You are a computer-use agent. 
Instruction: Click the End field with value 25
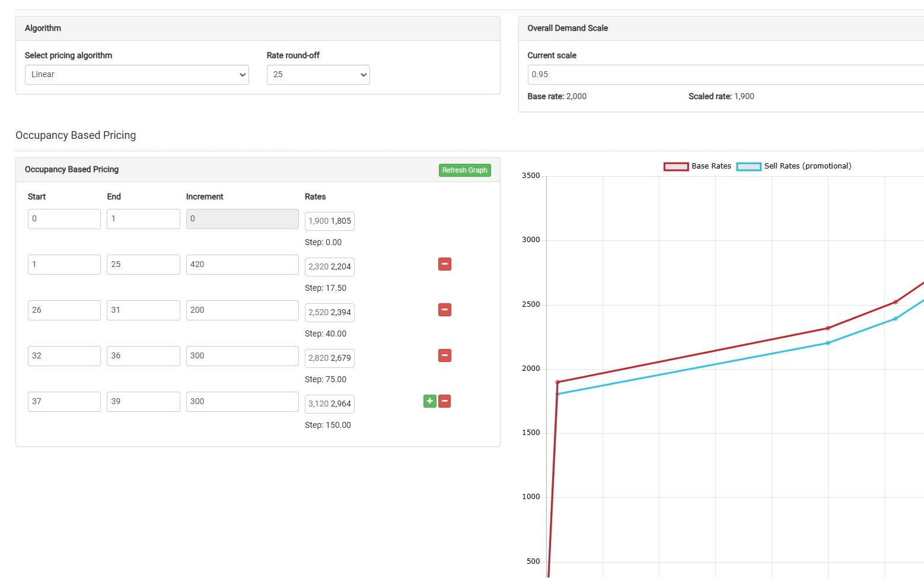pos(143,265)
